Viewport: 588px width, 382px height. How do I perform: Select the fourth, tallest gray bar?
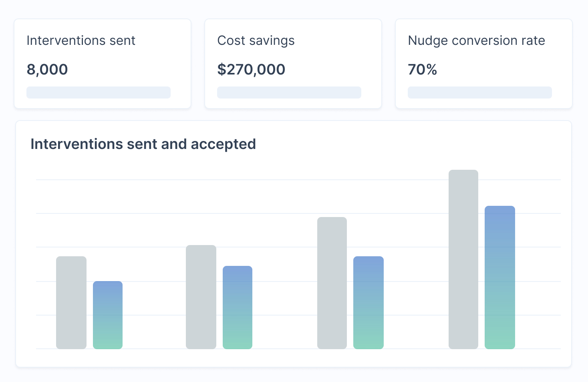coord(463,259)
